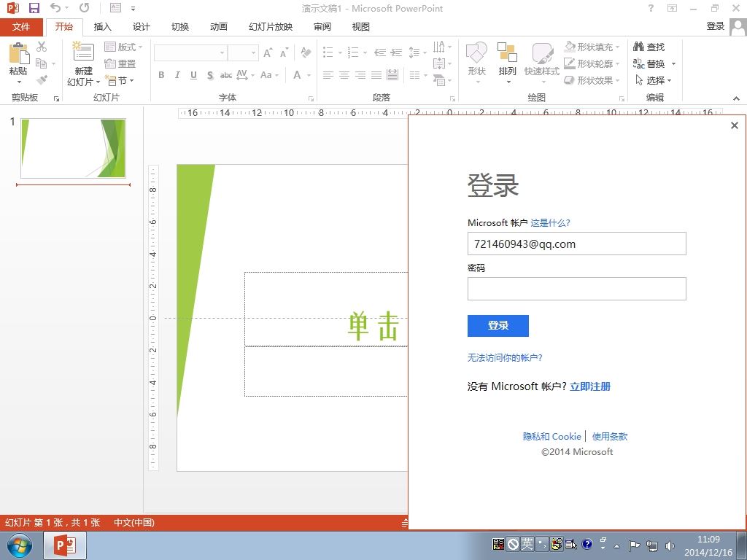Click the Clear All Formatting icon
The width and height of the screenshot is (747, 560).
pos(306,52)
